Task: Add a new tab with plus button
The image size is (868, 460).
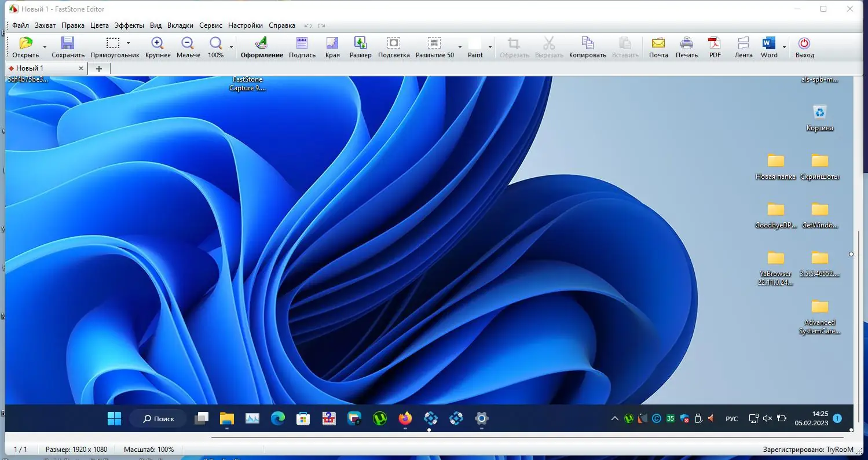Action: 98,68
